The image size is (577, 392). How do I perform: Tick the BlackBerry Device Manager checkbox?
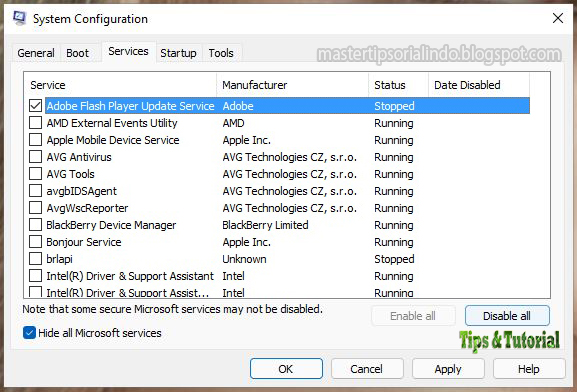[35, 225]
